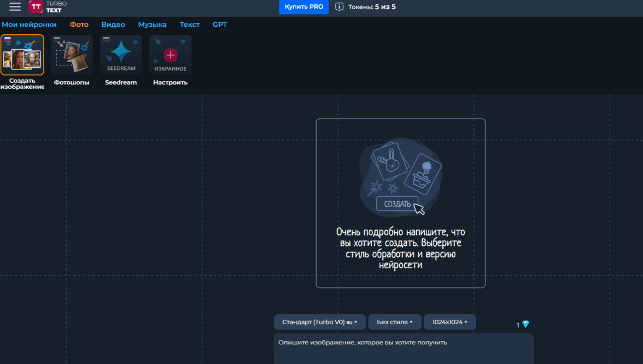Expand the 1024x1024 size dropdown

pos(449,322)
